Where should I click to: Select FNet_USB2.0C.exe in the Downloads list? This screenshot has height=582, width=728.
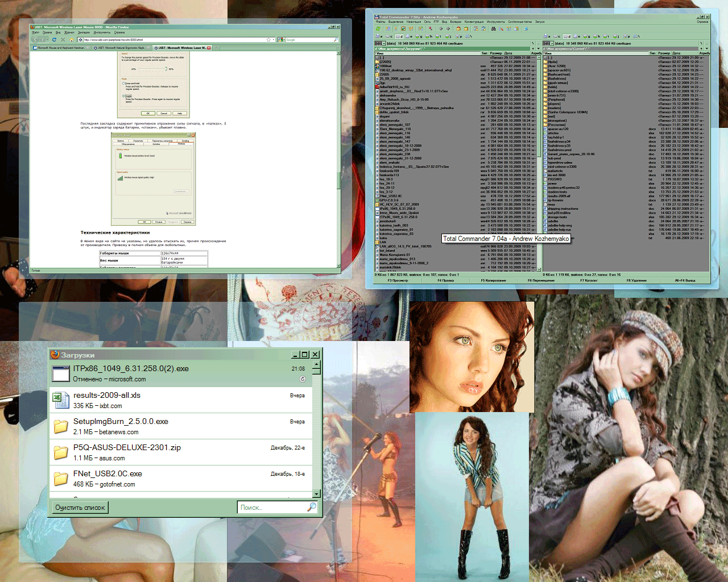181,479
